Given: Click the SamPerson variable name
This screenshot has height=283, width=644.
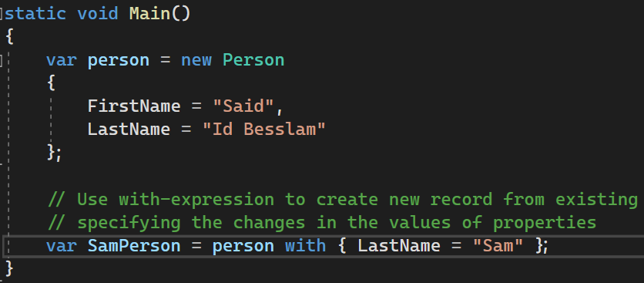Looking at the screenshot, I should [134, 246].
